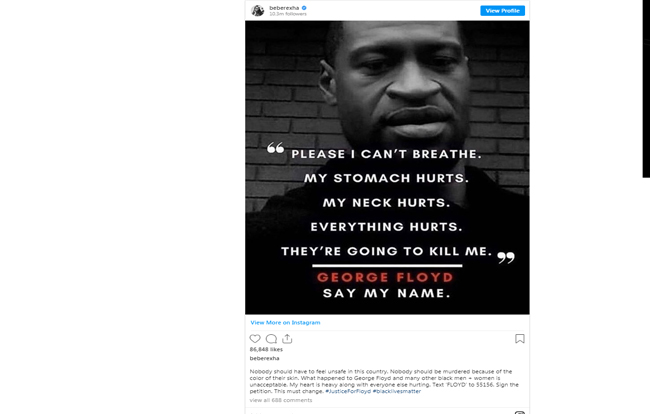Click the Instagram logo below the caption
This screenshot has height=414, width=650.
point(520,412)
